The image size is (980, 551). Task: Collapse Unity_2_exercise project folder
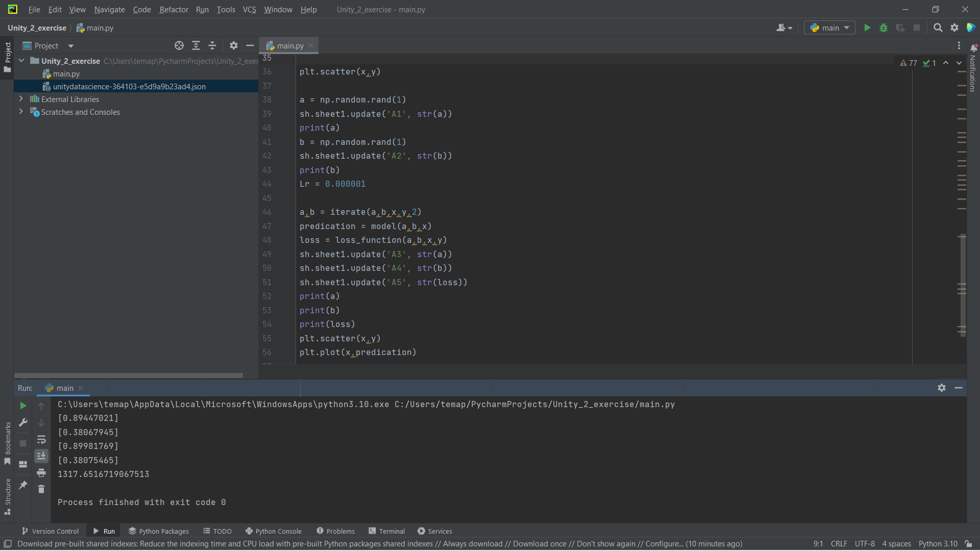21,61
